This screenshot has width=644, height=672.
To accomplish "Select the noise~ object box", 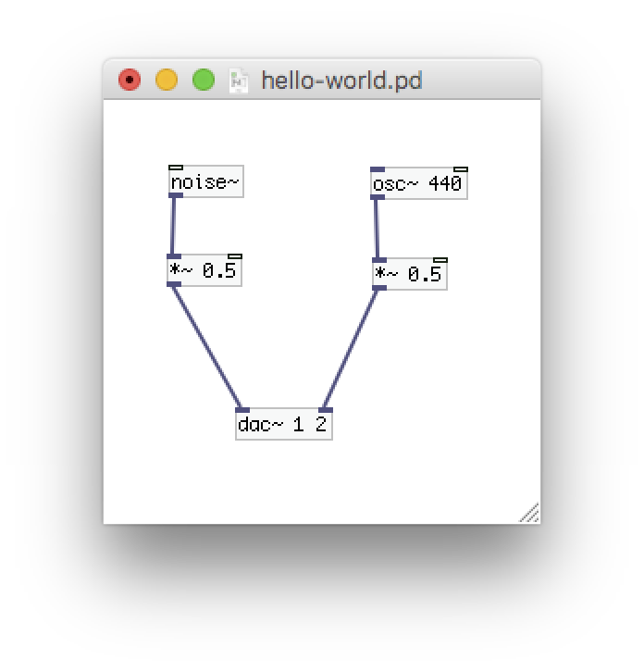I will 205,183.
